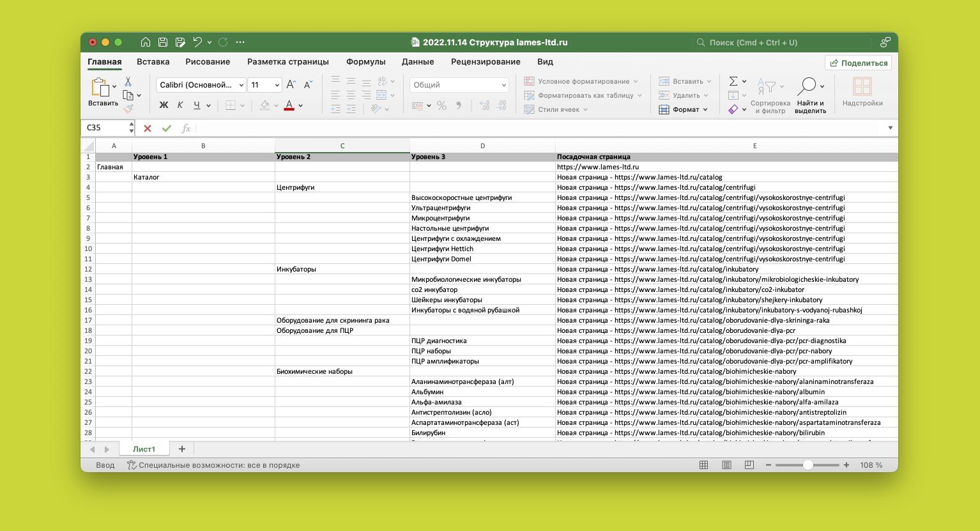Click the Cut scissors icon

128,82
